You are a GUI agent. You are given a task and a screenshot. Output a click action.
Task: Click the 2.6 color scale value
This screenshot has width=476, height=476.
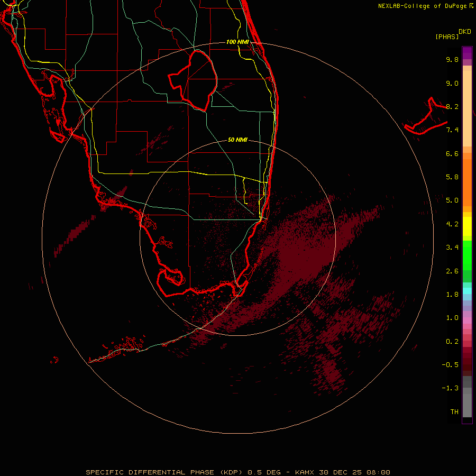click(452, 271)
